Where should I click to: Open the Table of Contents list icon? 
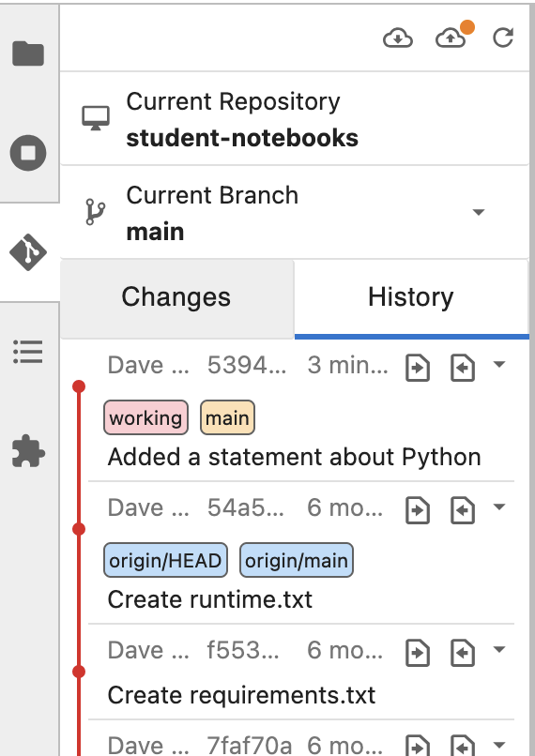(28, 352)
